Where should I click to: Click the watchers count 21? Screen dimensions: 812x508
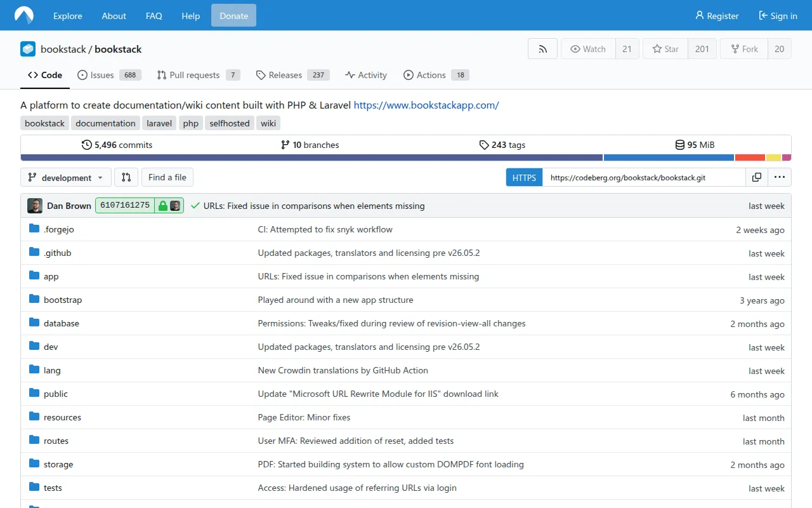627,49
